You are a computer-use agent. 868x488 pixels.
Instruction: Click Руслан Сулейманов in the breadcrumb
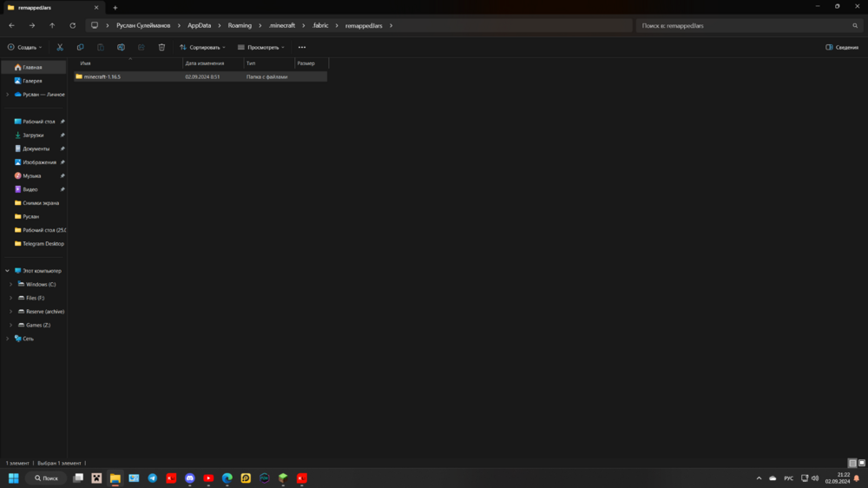(143, 25)
